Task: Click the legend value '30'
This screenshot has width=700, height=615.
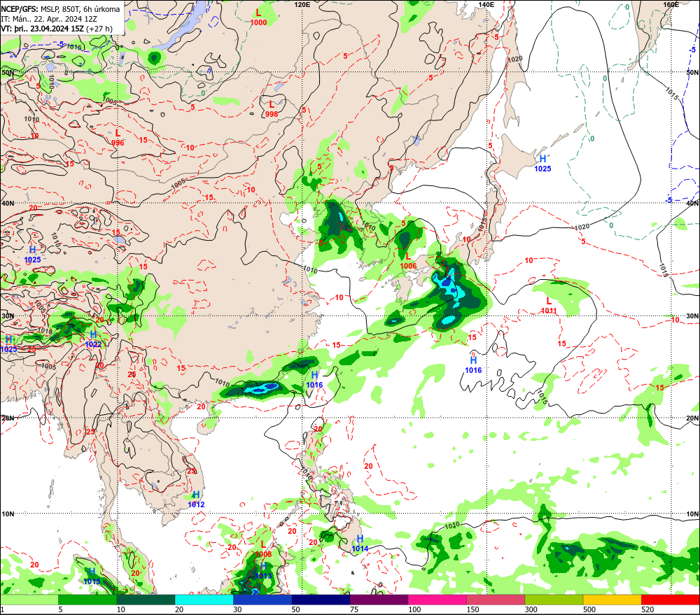Action: pos(237,609)
